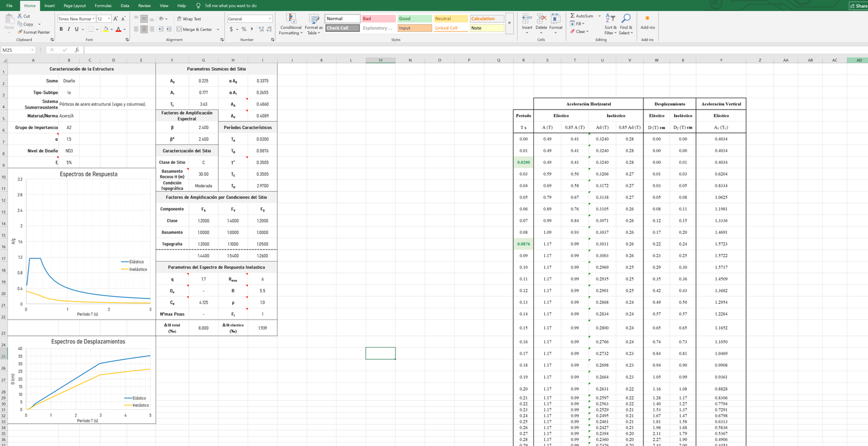Toggle Italic formatting
Screen dimensions: 868x446
68,29
